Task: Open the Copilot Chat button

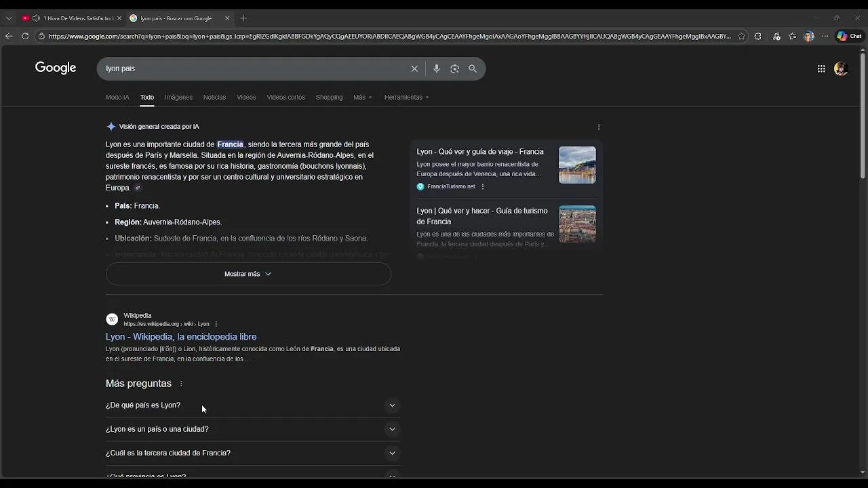Action: (x=850, y=37)
